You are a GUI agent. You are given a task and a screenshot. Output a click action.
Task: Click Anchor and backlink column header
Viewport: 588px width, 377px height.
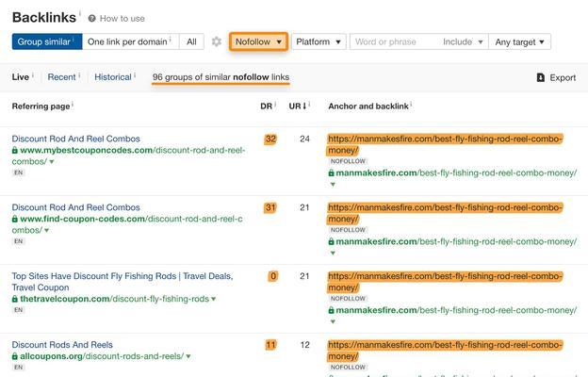click(x=368, y=107)
